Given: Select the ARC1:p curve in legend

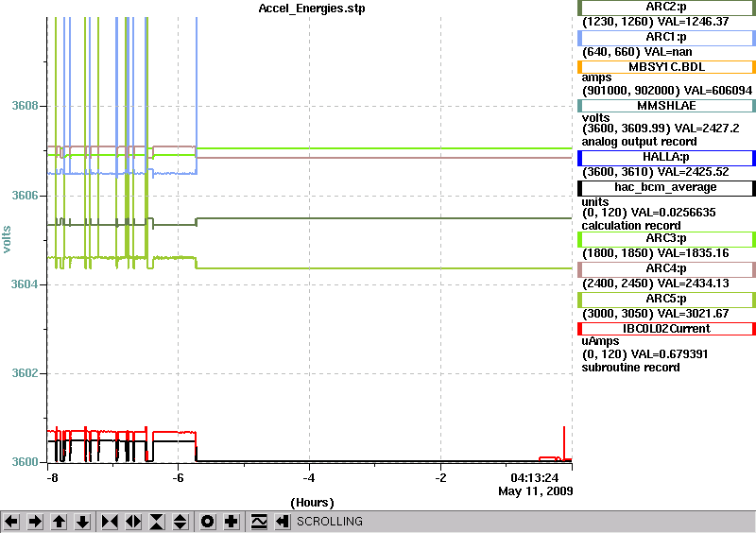Looking at the screenshot, I should pos(666,37).
